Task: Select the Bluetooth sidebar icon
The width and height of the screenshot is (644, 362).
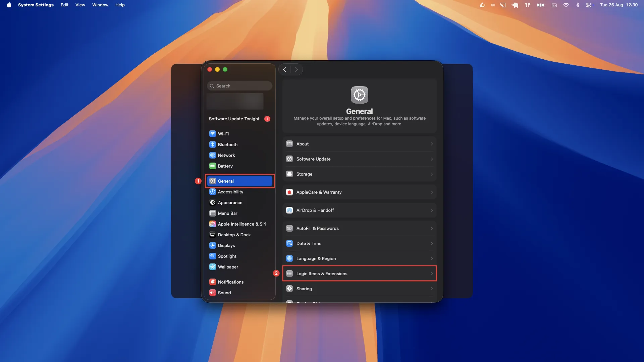Action: coord(212,144)
